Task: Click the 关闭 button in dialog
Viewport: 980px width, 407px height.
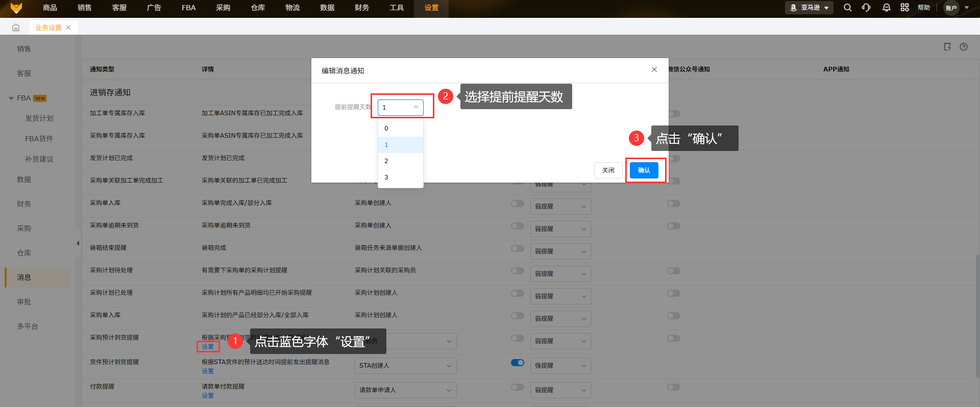Action: pyautogui.click(x=608, y=170)
